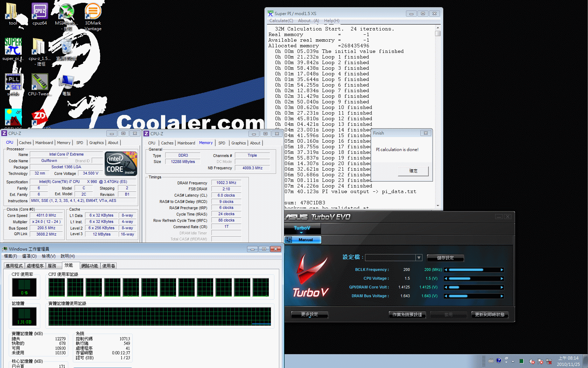Click Core Speed value 4811.0 MHz

(x=46, y=216)
